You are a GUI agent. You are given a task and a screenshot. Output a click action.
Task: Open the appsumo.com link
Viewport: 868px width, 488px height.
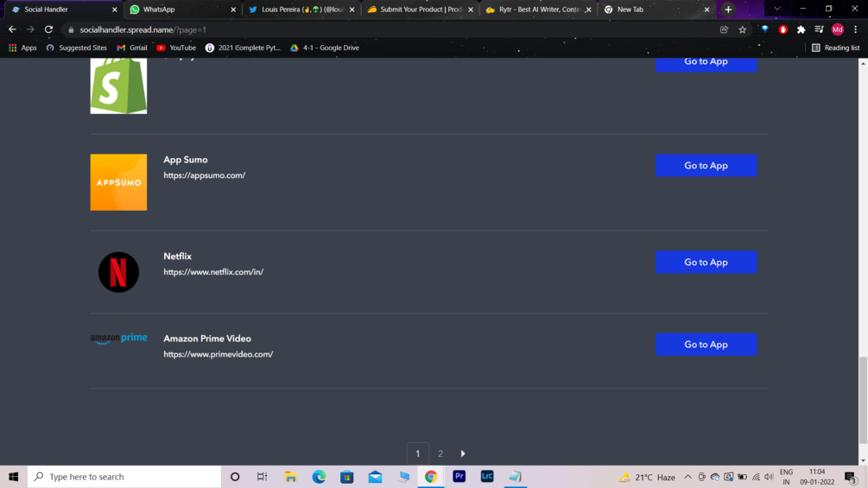point(205,175)
